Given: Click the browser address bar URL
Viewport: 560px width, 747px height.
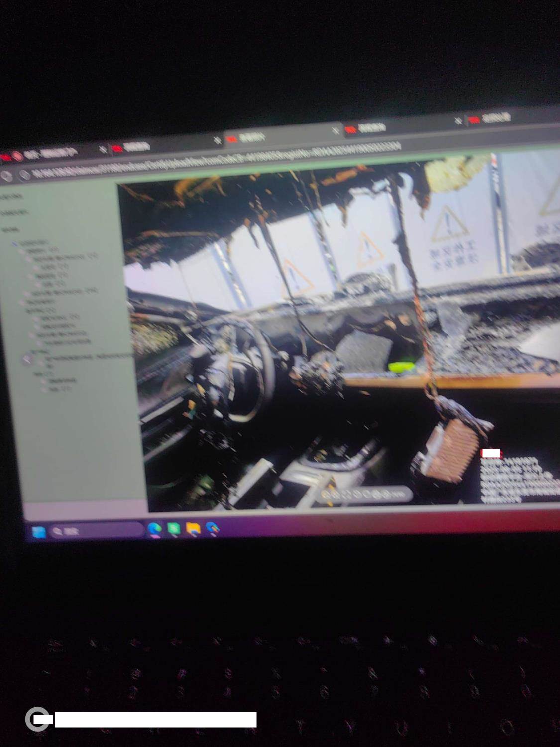Looking at the screenshot, I should pyautogui.click(x=214, y=159).
